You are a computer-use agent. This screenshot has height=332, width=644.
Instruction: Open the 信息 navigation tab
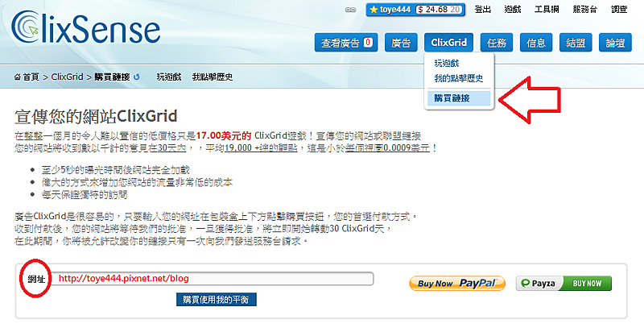[536, 43]
